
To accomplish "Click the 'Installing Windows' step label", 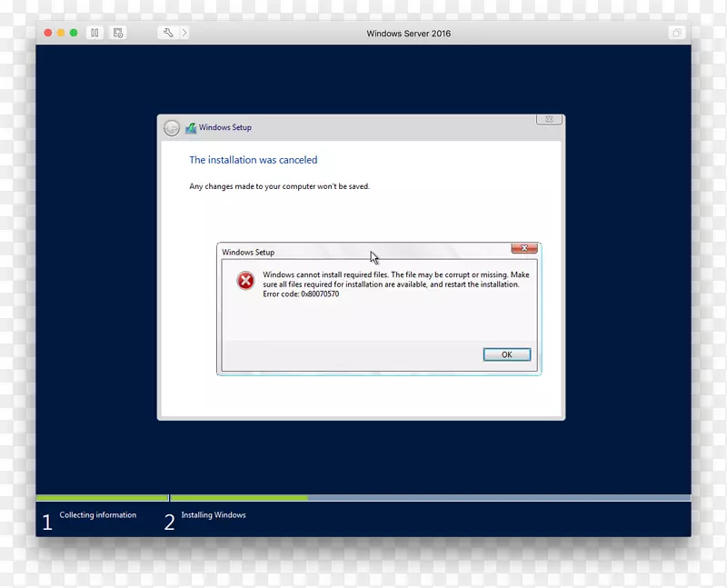I will pyautogui.click(x=214, y=514).
